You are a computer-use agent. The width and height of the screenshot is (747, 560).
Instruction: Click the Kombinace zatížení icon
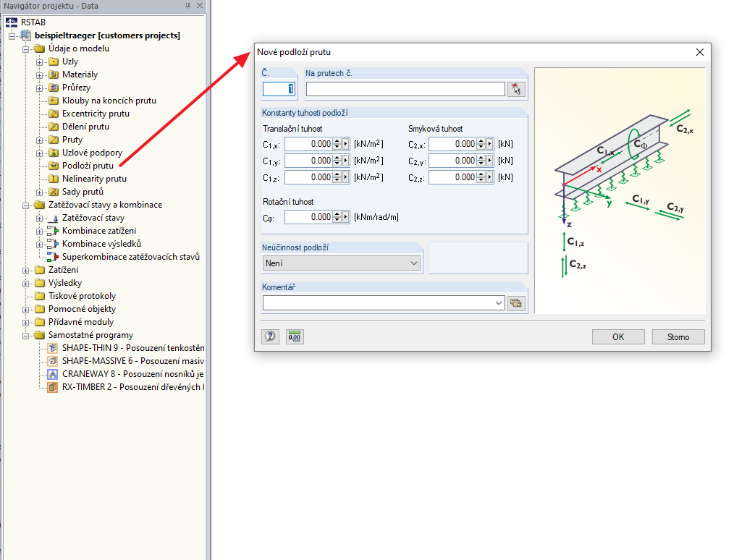pos(53,231)
